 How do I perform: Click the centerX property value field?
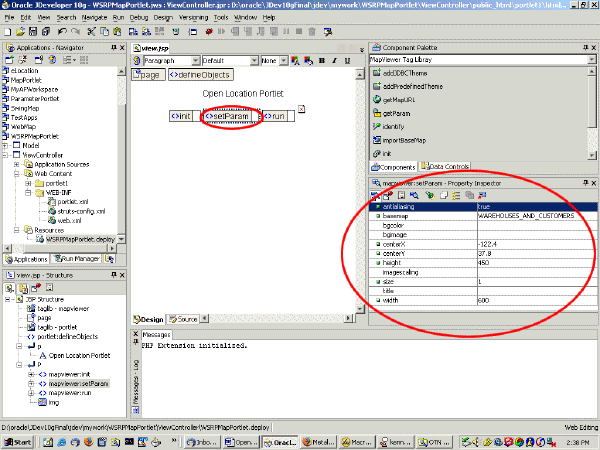coord(537,244)
